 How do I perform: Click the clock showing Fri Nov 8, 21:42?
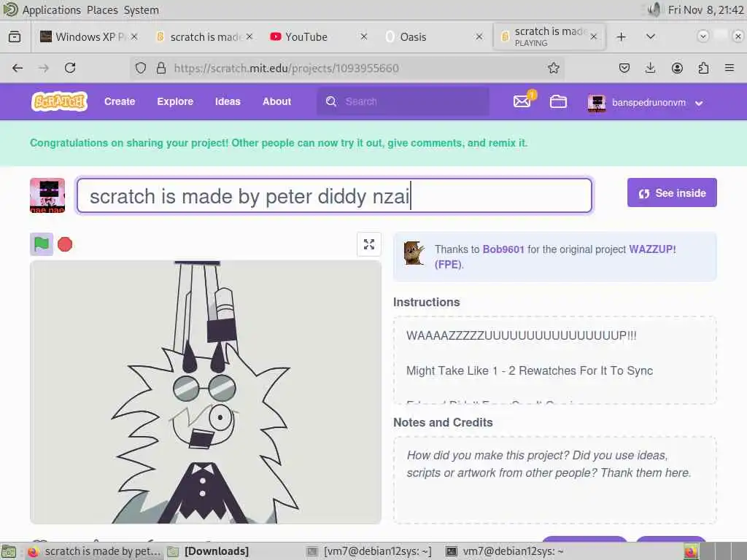coord(706,10)
